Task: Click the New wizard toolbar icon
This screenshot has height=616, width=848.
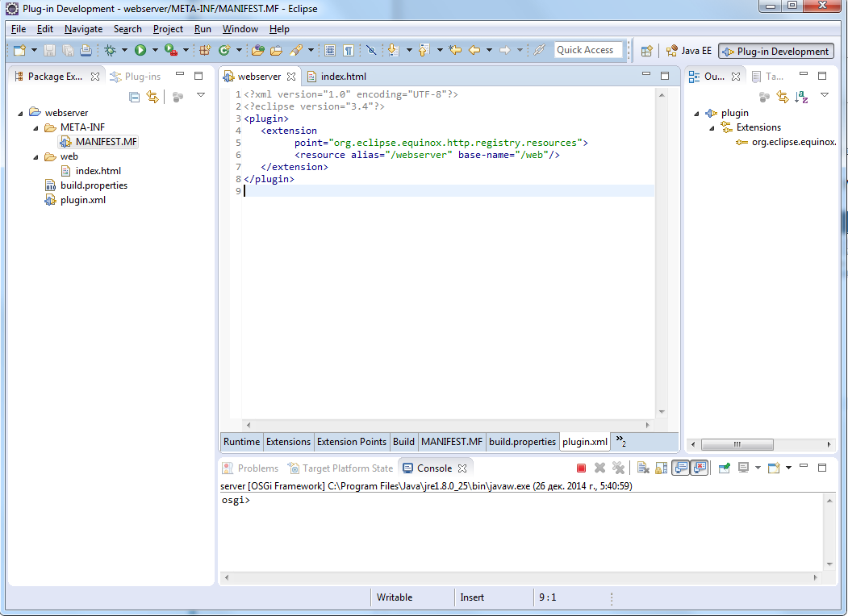Action: tap(19, 50)
